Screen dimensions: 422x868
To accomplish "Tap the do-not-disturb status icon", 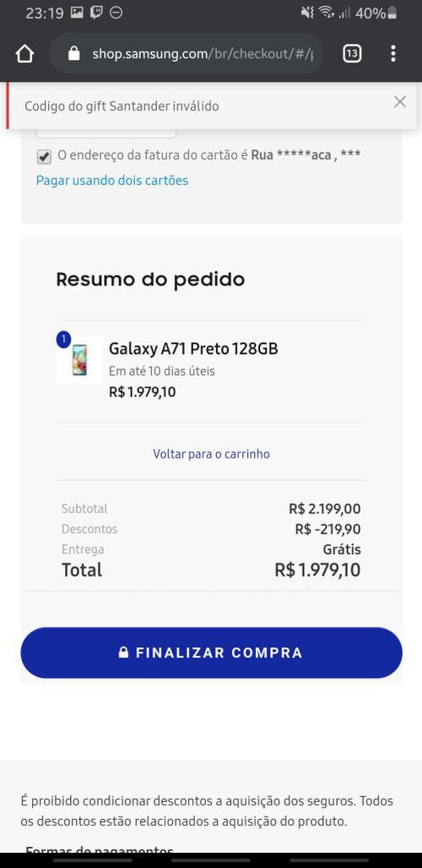I will [x=116, y=13].
